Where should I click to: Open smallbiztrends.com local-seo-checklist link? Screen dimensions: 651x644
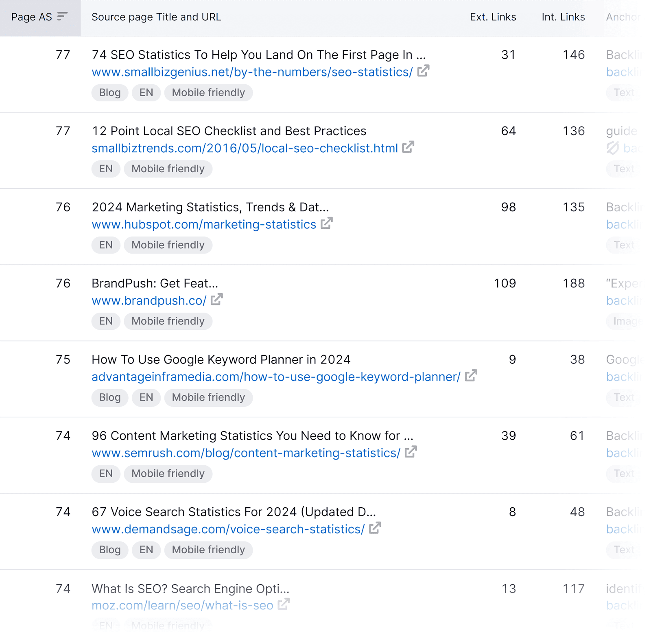point(245,148)
